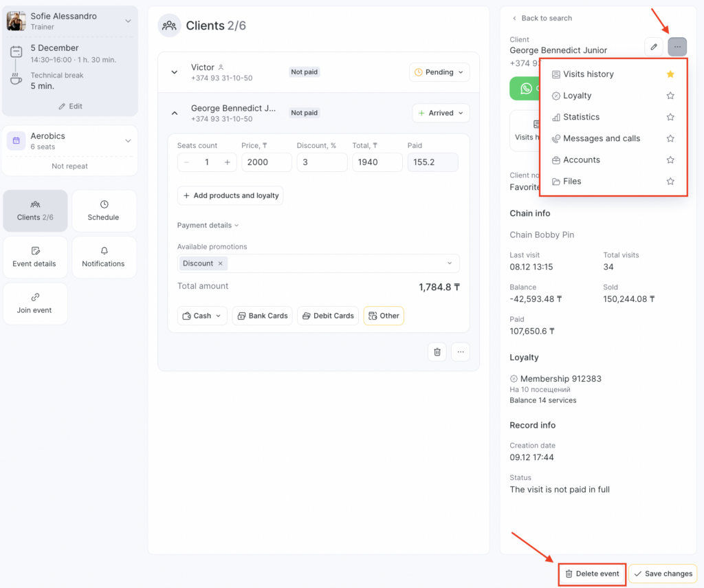704x588 pixels.
Task: Collapse George Bennedict client row
Action: click(175, 113)
